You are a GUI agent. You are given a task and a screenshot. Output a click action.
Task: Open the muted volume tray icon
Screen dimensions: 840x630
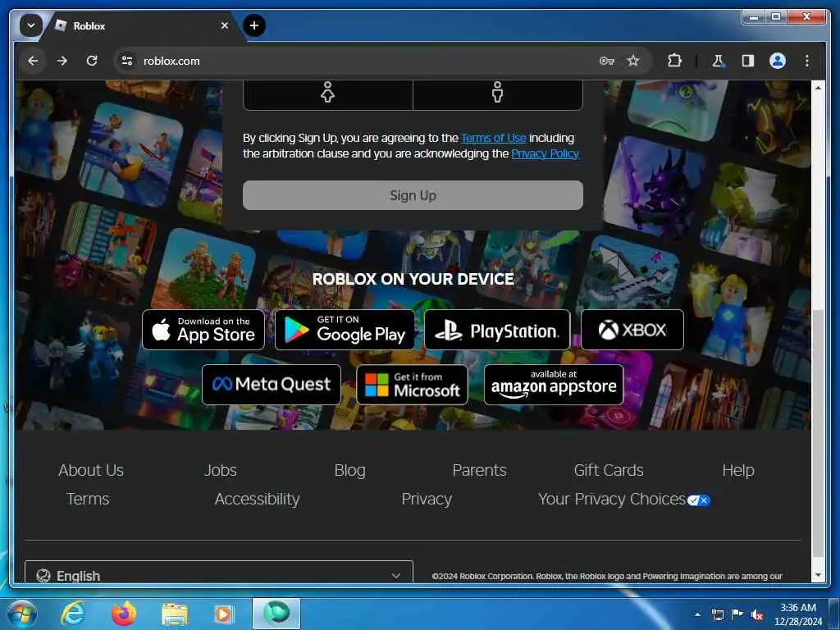(x=757, y=615)
